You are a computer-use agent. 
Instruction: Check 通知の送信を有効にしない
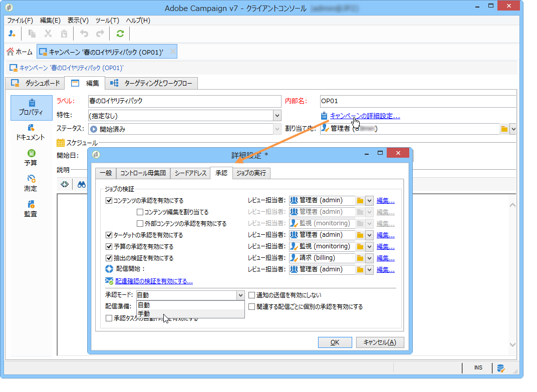[251, 295]
